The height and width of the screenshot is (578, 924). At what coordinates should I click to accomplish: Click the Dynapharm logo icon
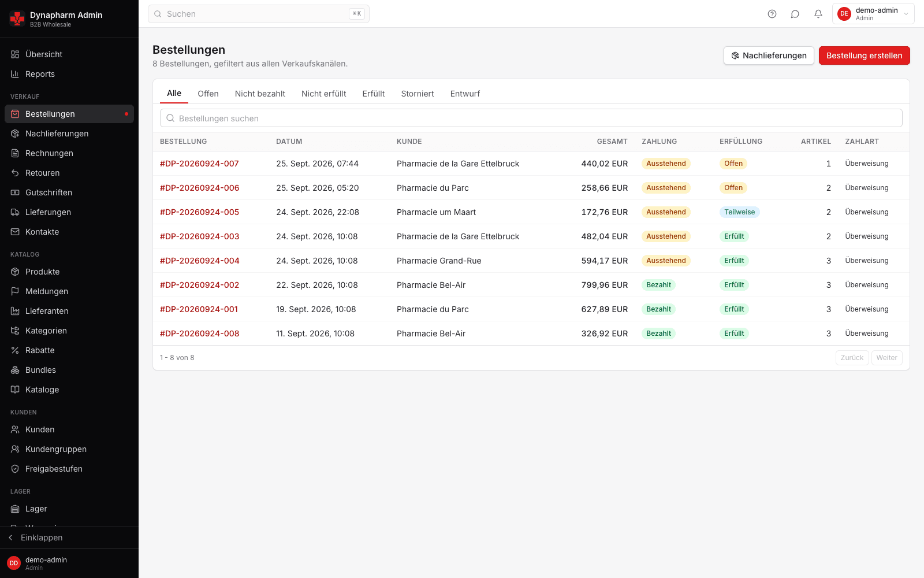click(x=17, y=19)
